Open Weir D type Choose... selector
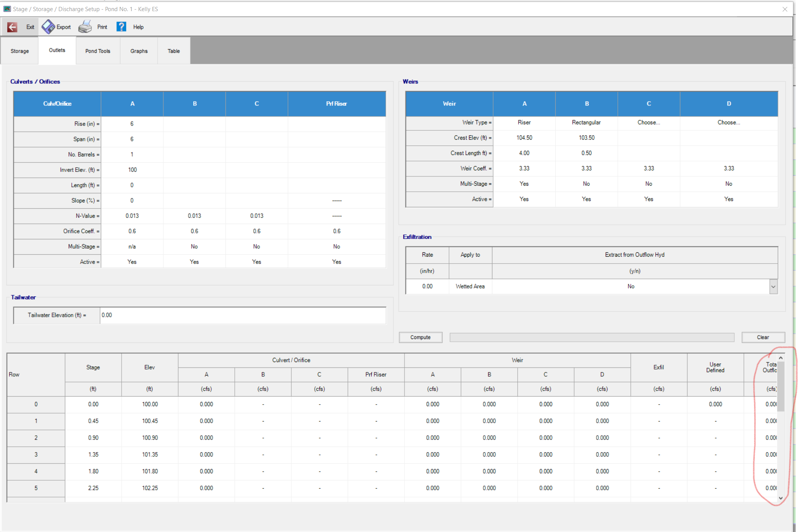798x532 pixels. point(729,122)
